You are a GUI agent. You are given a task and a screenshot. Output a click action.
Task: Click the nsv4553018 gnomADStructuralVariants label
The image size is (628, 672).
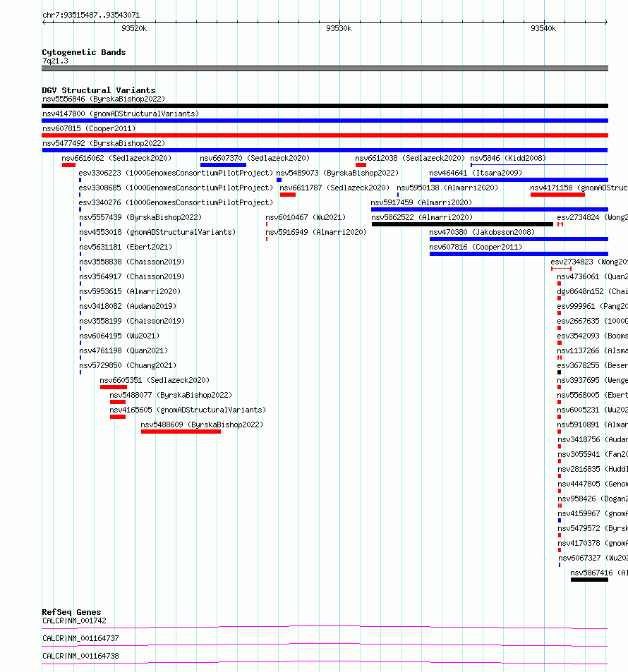tap(157, 232)
